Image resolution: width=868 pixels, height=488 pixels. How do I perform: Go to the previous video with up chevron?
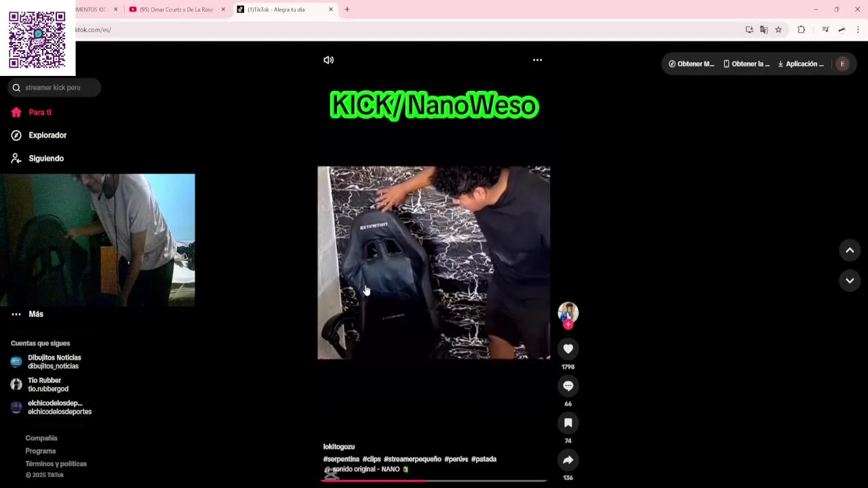coord(850,250)
